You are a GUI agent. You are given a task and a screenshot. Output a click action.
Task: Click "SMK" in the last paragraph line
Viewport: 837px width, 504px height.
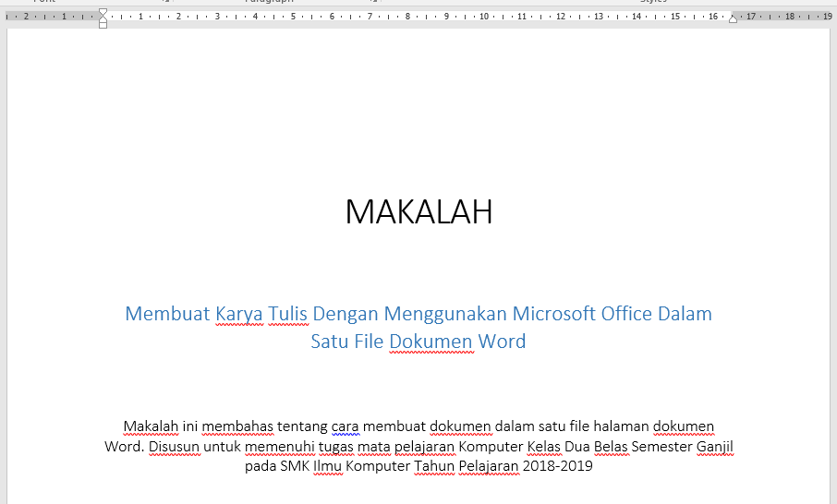tap(295, 466)
